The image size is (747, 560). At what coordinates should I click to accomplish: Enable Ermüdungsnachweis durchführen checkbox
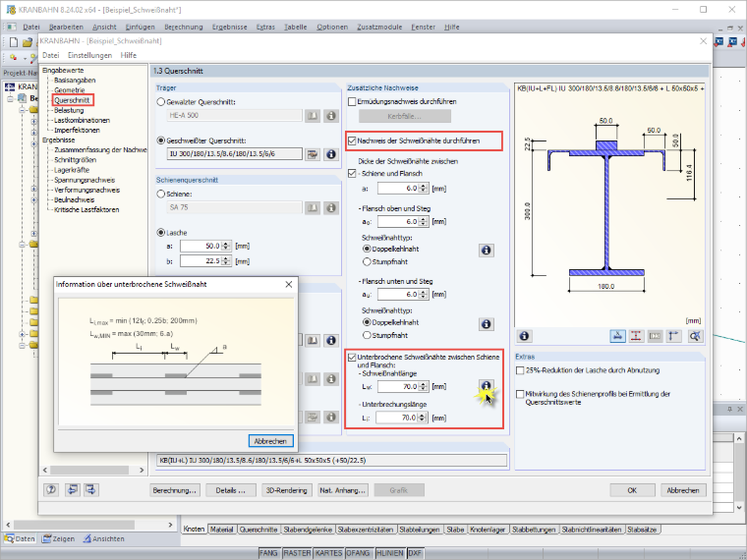[352, 101]
